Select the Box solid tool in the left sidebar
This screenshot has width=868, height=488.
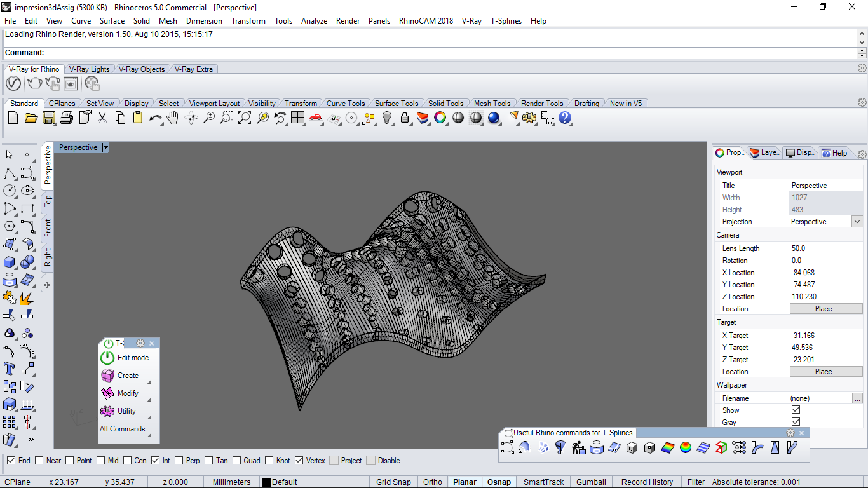tap(10, 262)
